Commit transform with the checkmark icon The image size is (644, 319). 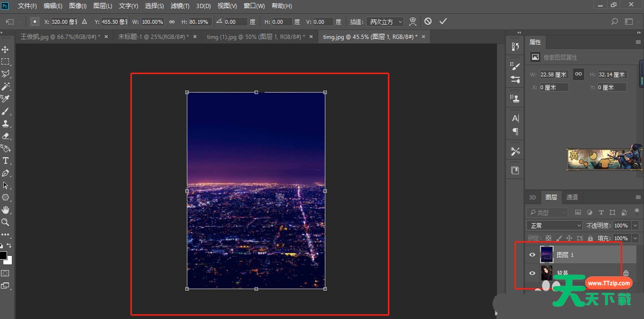pyautogui.click(x=443, y=21)
